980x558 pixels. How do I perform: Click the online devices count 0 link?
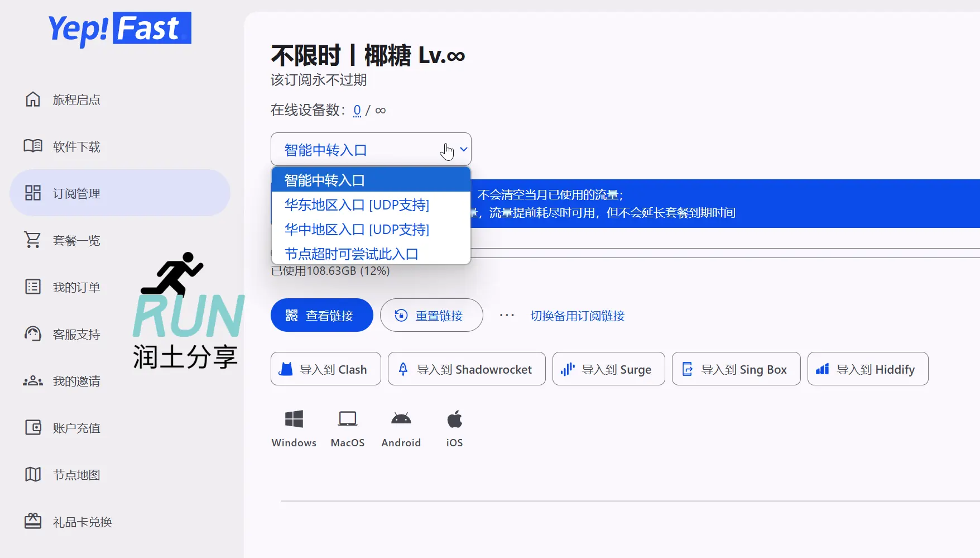click(357, 111)
